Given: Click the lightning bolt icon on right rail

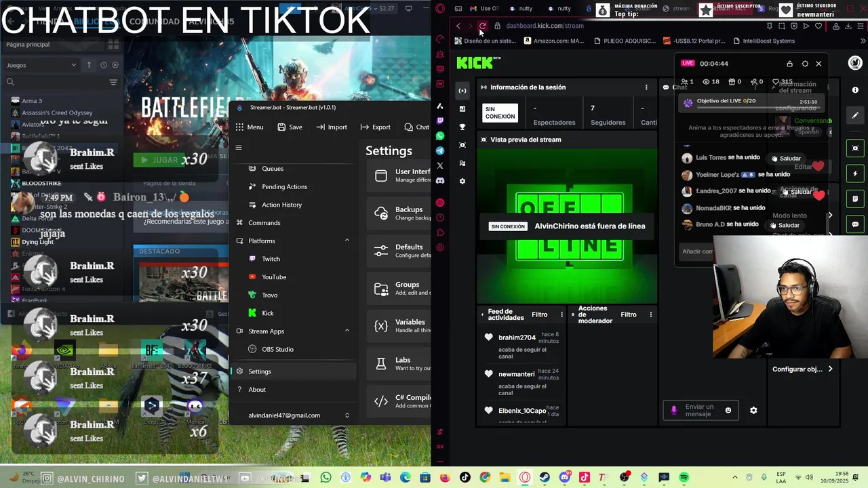Looking at the screenshot, I should (x=855, y=174).
